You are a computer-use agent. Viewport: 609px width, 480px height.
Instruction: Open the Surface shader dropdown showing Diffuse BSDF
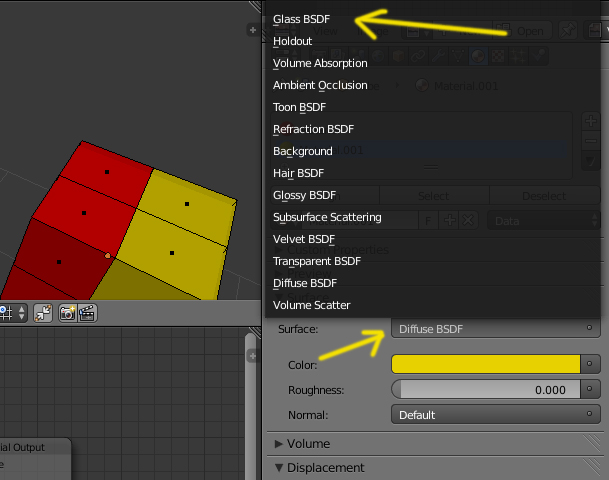(x=496, y=329)
